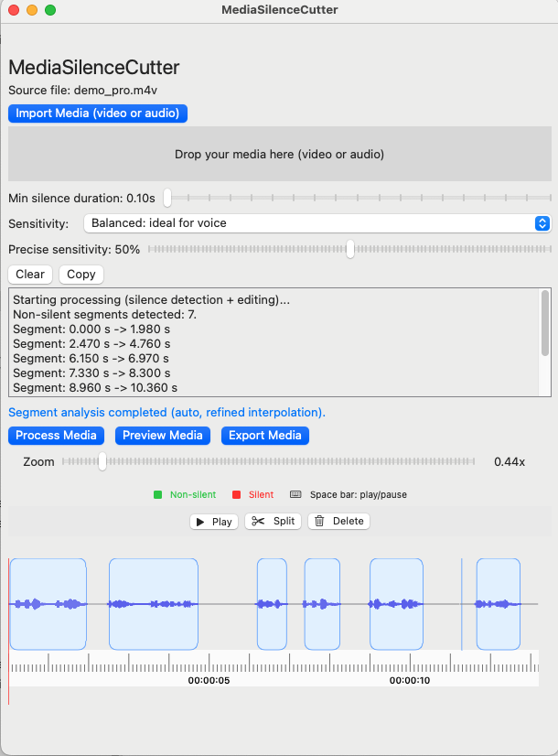Image resolution: width=558 pixels, height=756 pixels.
Task: Split the segment with scissors button
Action: [x=273, y=521]
